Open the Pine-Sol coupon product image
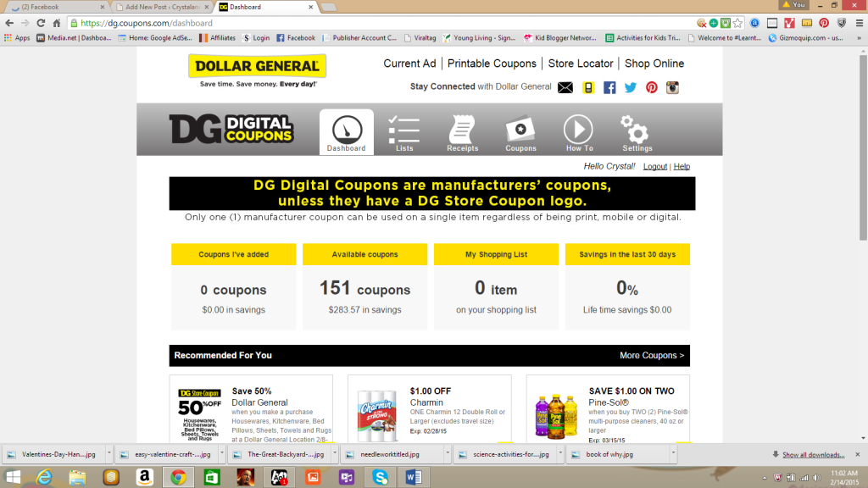Viewport: 868px width, 488px height. (x=556, y=415)
